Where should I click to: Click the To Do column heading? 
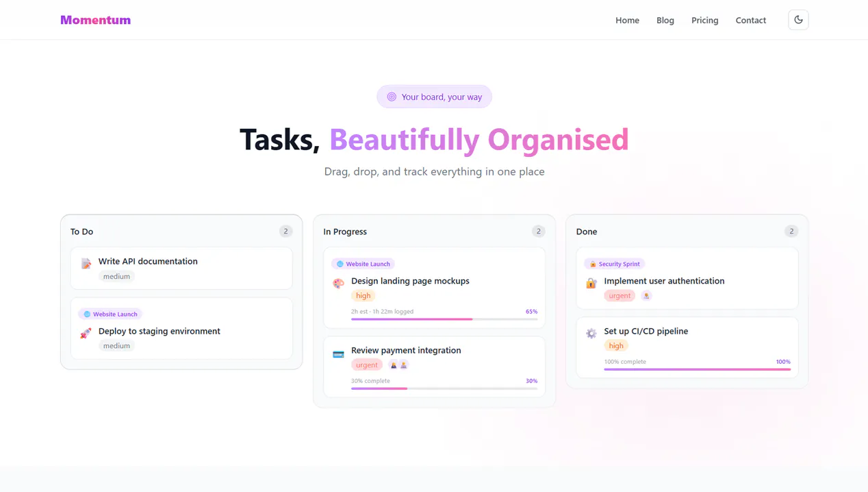point(81,232)
